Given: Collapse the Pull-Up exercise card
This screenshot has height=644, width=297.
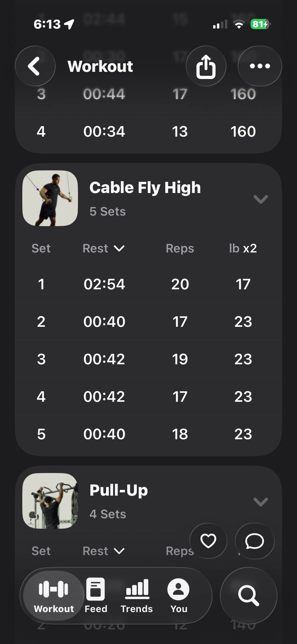Looking at the screenshot, I should click(260, 502).
